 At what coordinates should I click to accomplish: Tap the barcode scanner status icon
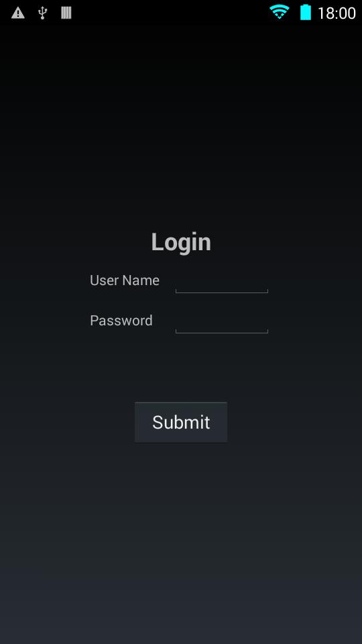(66, 13)
